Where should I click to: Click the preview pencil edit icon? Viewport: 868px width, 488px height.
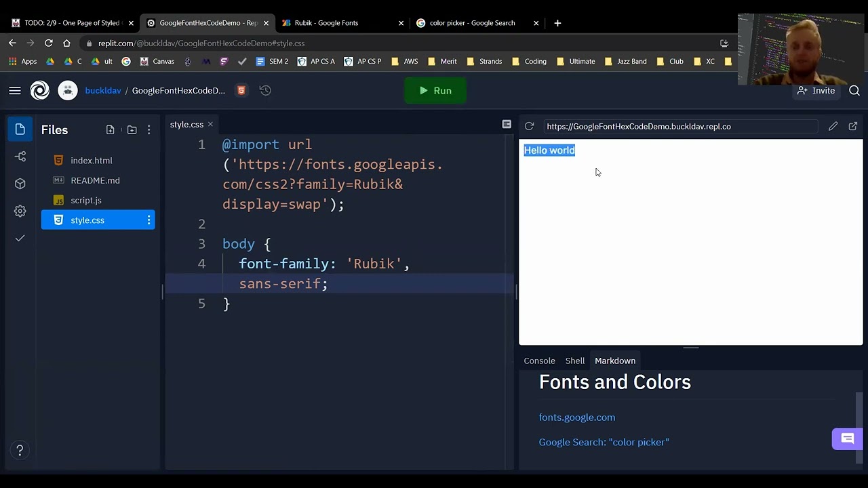click(x=833, y=126)
